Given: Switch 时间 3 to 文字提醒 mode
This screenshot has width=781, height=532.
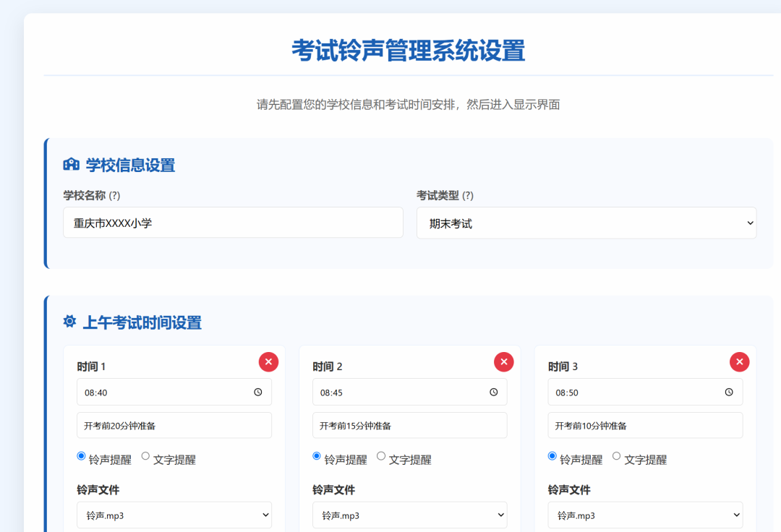Looking at the screenshot, I should pos(616,455).
